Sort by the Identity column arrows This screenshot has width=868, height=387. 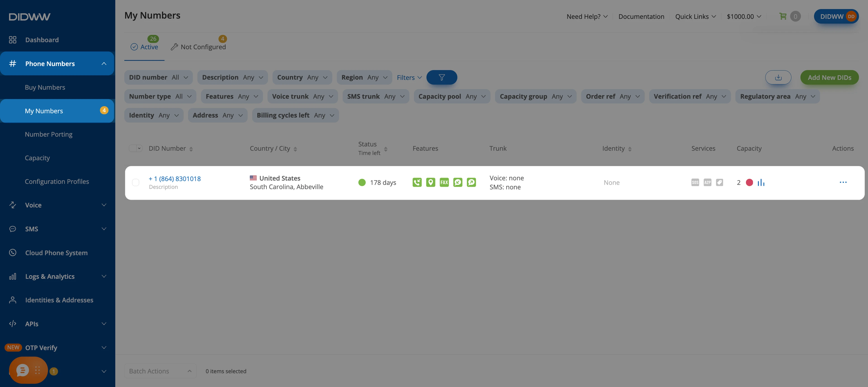coord(630,149)
